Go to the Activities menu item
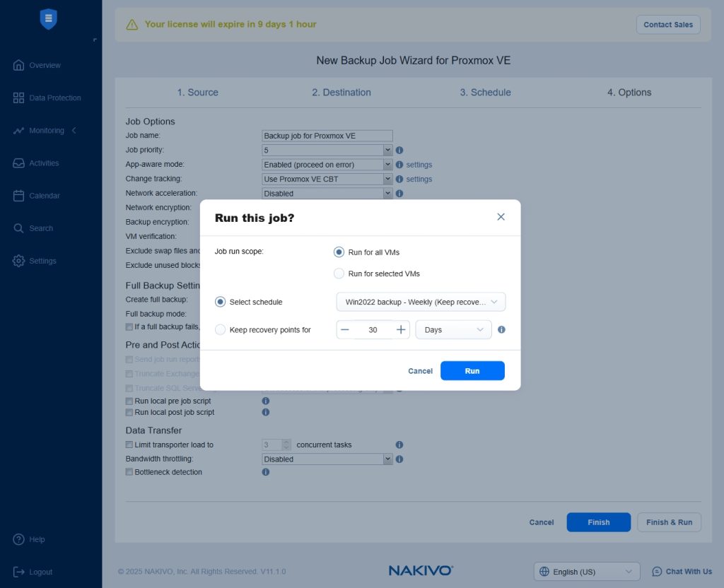Screen dimensions: 724x588 44,163
